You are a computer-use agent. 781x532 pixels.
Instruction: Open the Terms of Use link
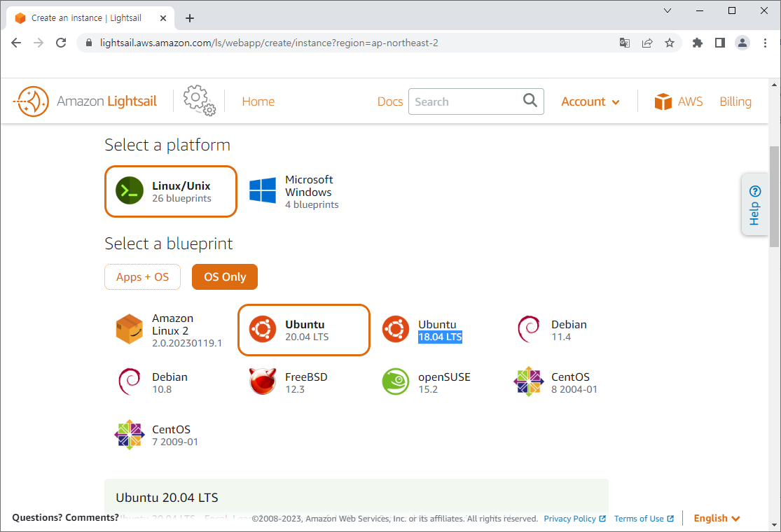[644, 519]
